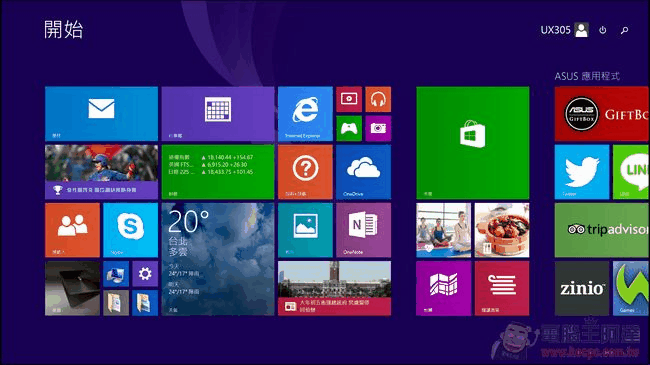Click the UX305 user name
This screenshot has height=365, width=650.
point(555,30)
